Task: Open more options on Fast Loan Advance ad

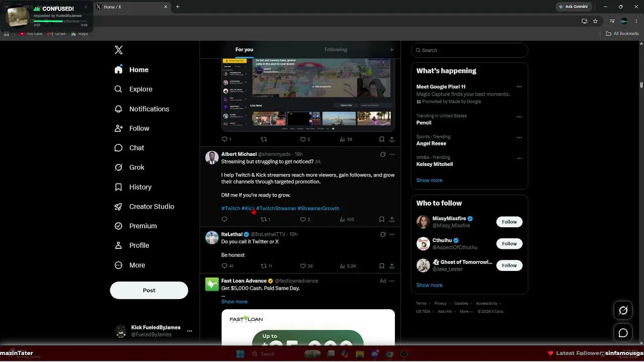Action: click(392, 281)
